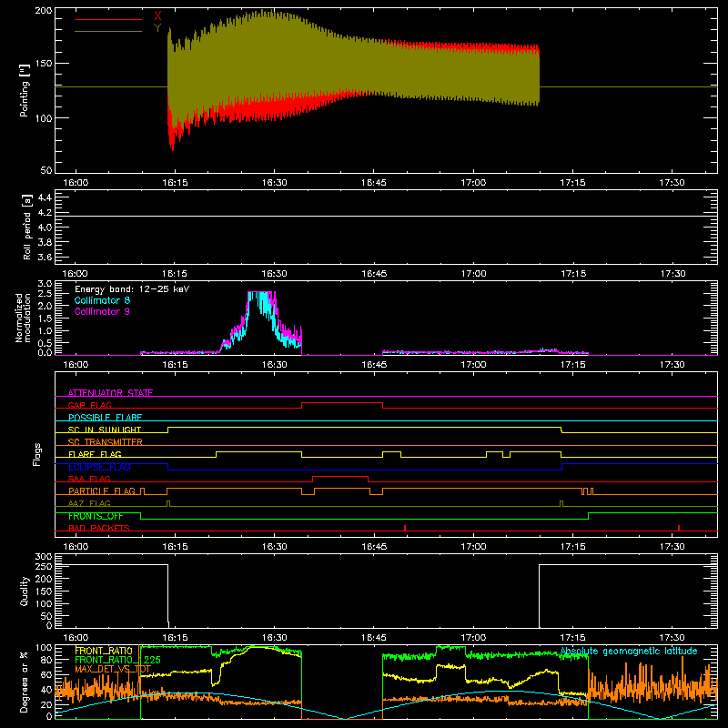Click the BAD_PACKETS label

(99, 528)
